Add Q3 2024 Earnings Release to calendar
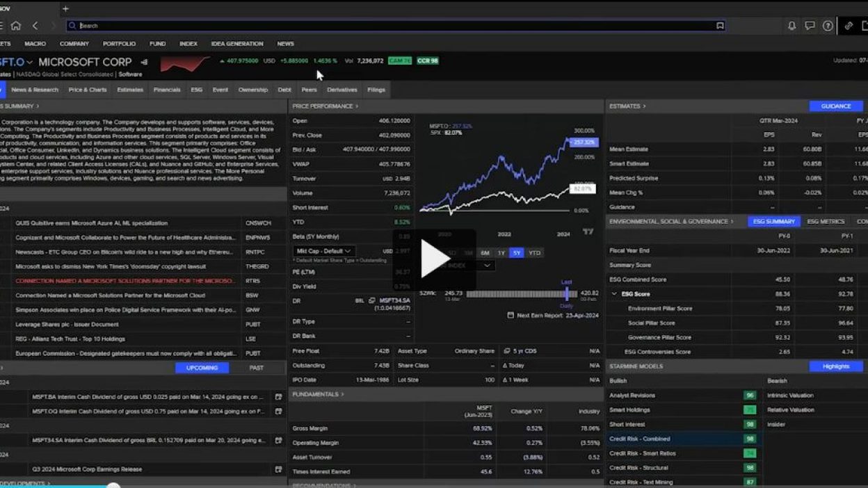868x488 pixels. coord(278,469)
